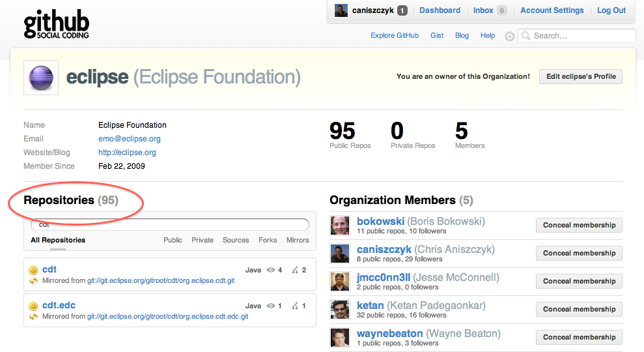The image size is (644, 352).
Task: Conceal membership for bokowski
Action: click(579, 226)
